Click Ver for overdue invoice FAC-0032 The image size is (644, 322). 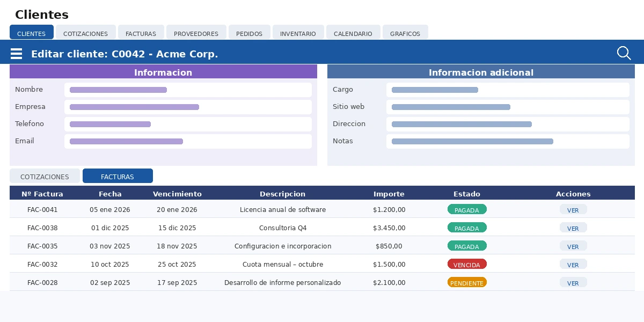tap(573, 264)
